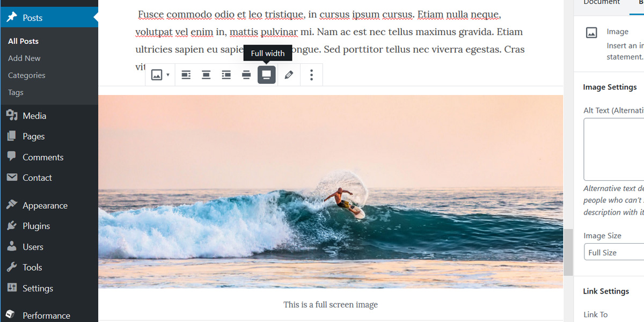Click the Plugins icon in sidebar
This screenshot has height=322, width=644.
point(12,226)
